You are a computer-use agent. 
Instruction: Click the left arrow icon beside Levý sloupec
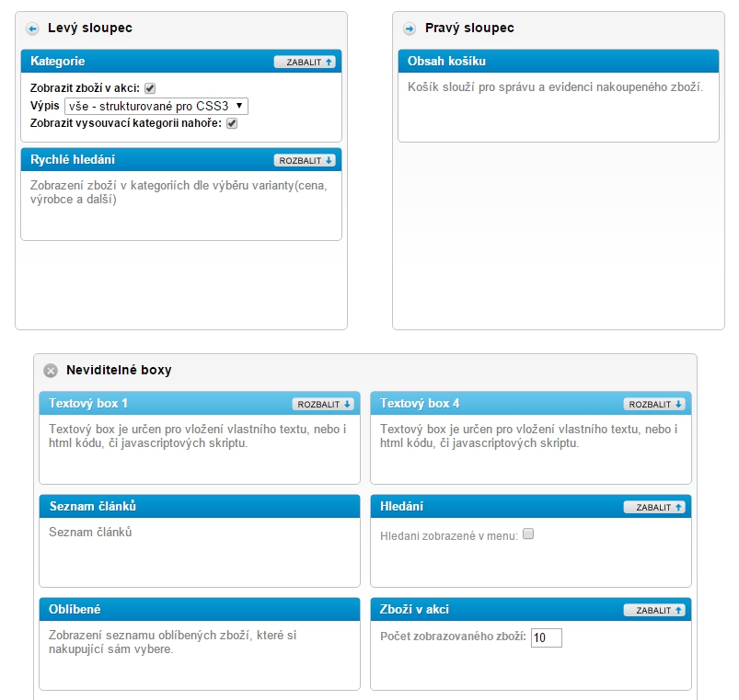pyautogui.click(x=32, y=29)
